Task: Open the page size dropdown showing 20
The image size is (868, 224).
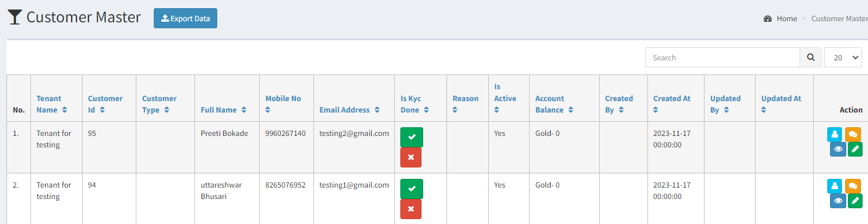Action: click(843, 57)
